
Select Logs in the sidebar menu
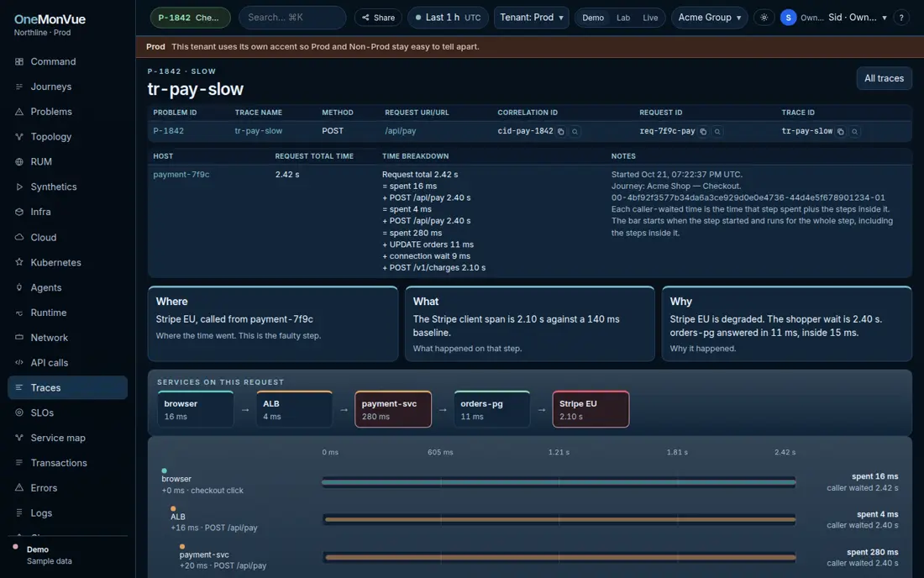(x=68, y=513)
